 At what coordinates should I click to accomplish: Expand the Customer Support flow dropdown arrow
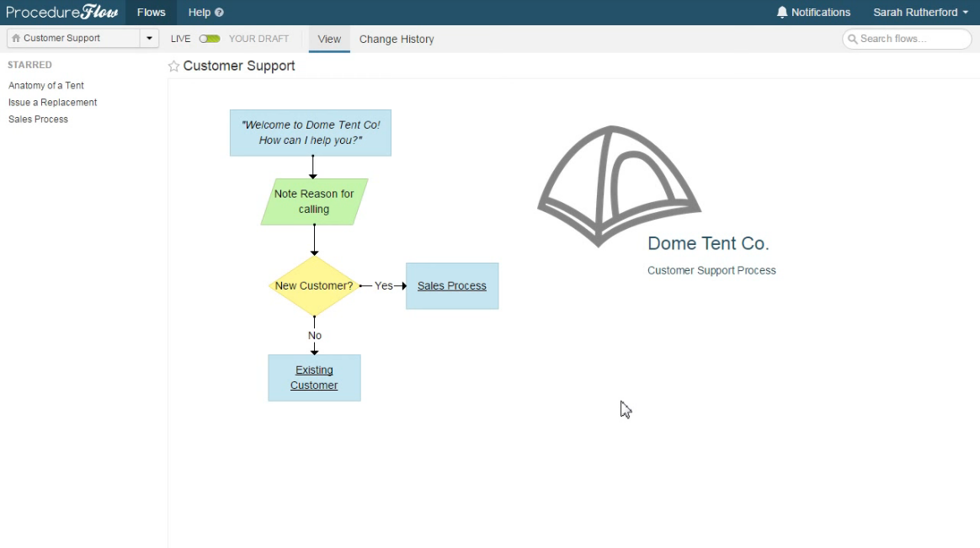click(x=149, y=38)
